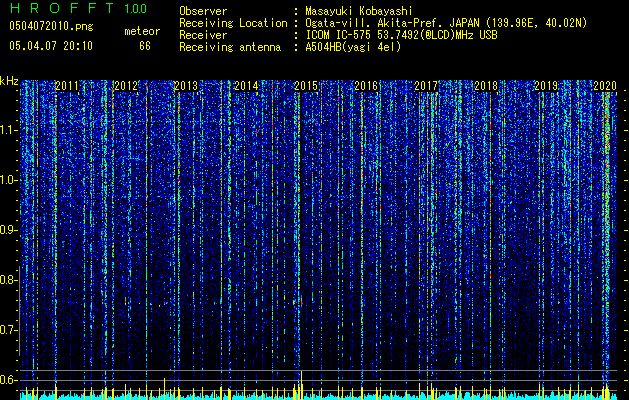Click the 2011 time marker

tap(67, 86)
